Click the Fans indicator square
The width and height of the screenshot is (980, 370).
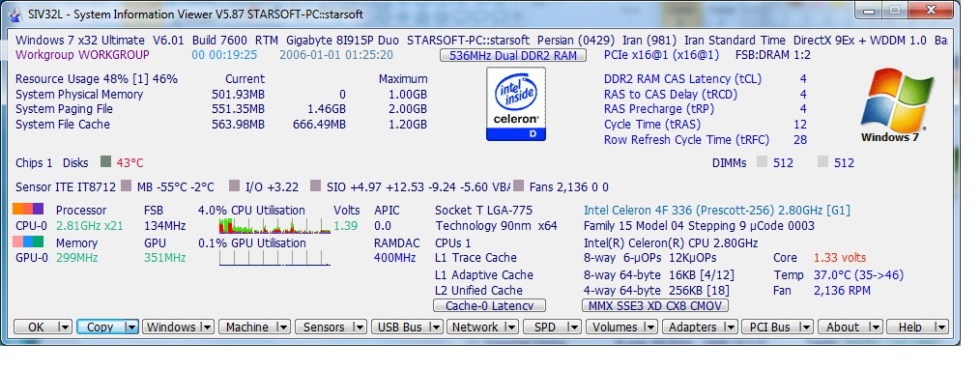pos(518,186)
